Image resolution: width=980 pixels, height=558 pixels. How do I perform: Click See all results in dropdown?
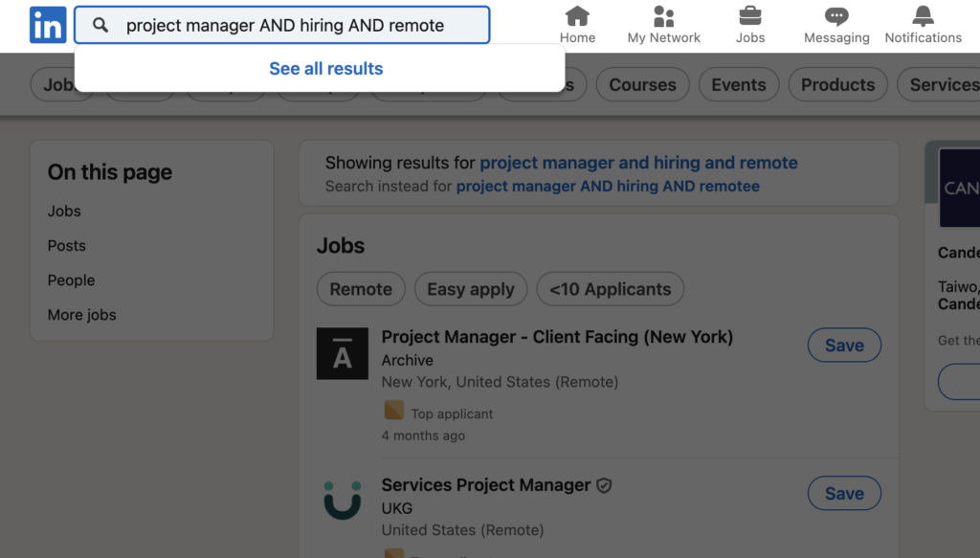click(325, 69)
